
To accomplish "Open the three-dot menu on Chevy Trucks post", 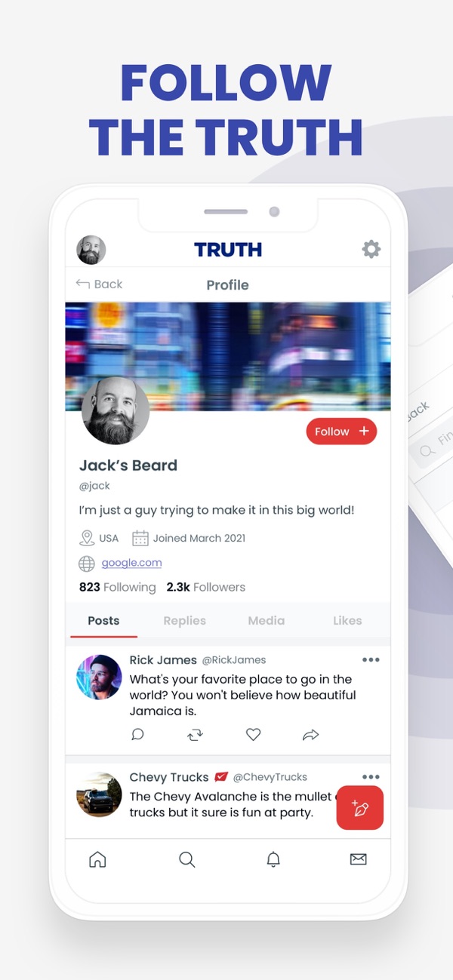I will click(371, 777).
